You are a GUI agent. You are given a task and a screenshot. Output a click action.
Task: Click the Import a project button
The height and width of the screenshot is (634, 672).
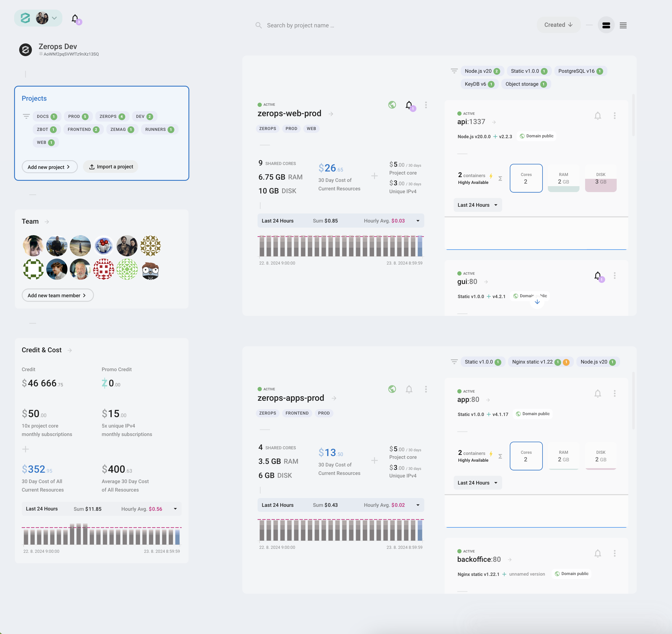(x=111, y=166)
